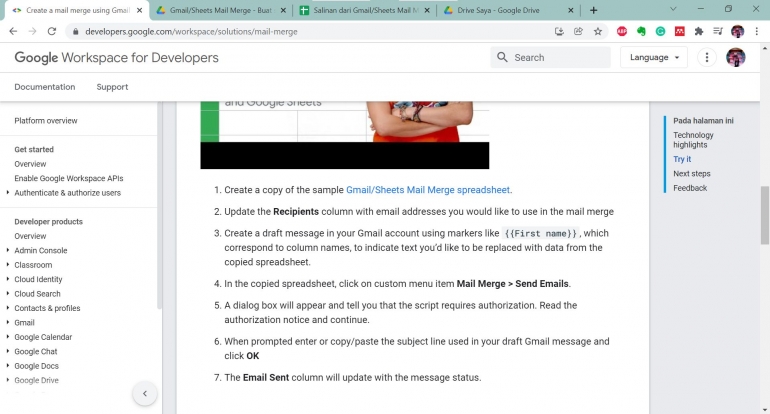Open the Google account avatar on the page
The height and width of the screenshot is (414, 770).
(x=736, y=57)
